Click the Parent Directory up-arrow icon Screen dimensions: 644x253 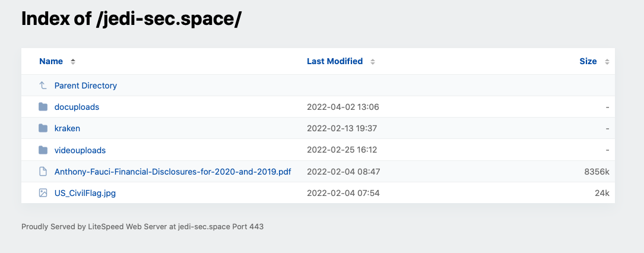(43, 86)
